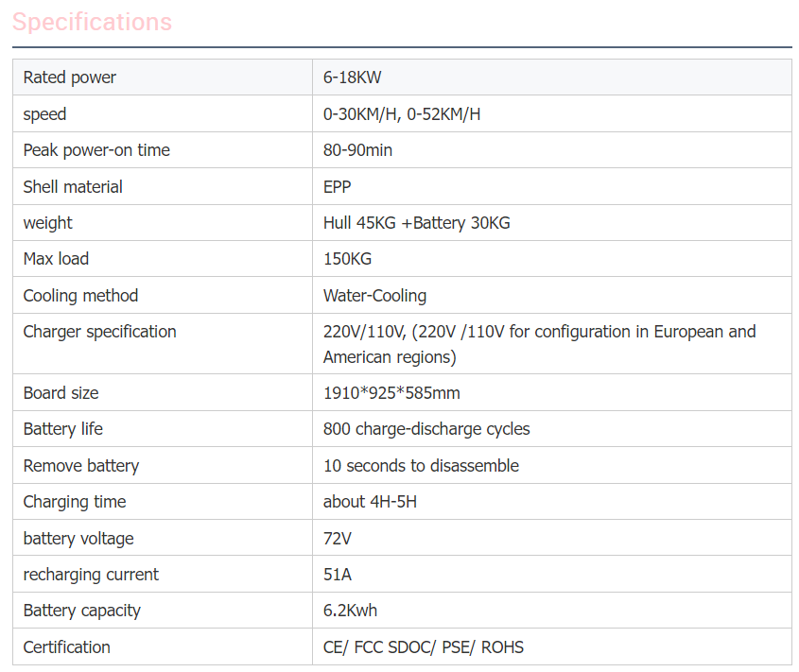This screenshot has height=672, width=799.
Task: Select the CE/ FCC SDOC/ PSE/ ROHS certification text
Action: pos(423,647)
